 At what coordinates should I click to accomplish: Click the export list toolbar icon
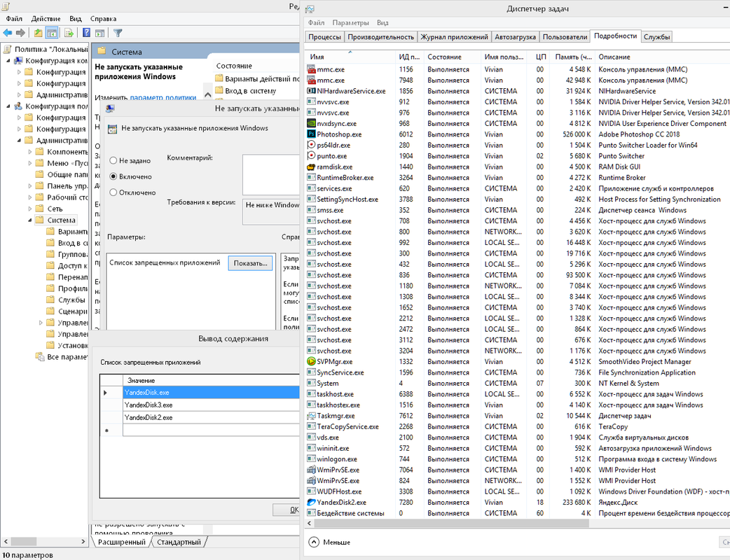tap(69, 33)
